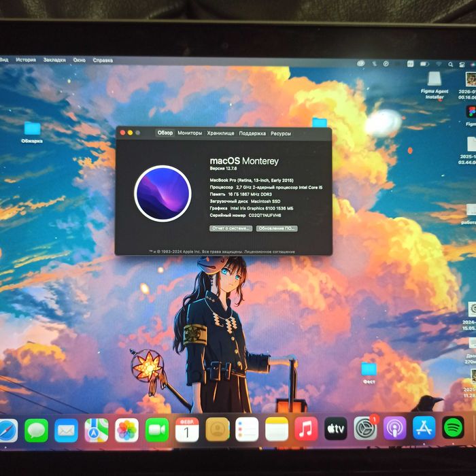Open the keyboard input source menu
The height and width of the screenshot is (476, 476).
coord(410,64)
